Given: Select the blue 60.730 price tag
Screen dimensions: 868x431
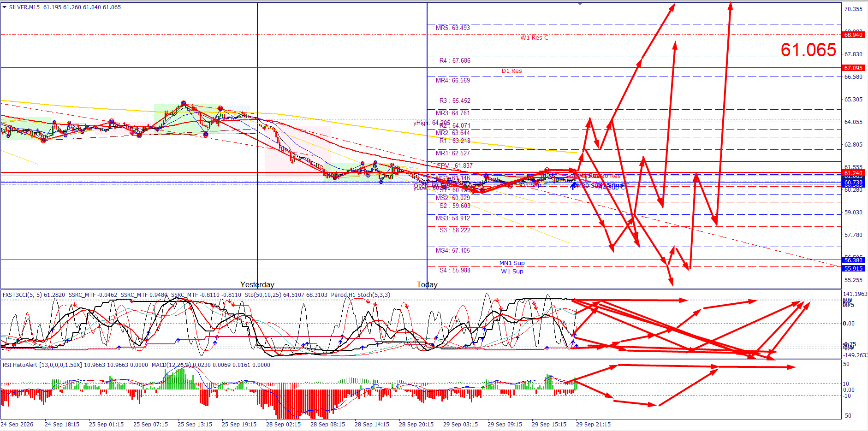Looking at the screenshot, I should (x=853, y=183).
